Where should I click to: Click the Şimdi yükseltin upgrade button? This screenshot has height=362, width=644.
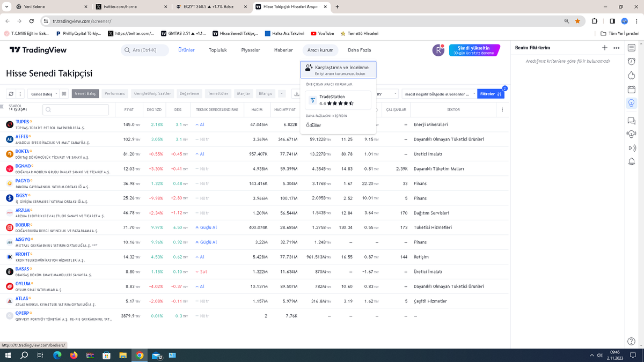[x=473, y=50]
